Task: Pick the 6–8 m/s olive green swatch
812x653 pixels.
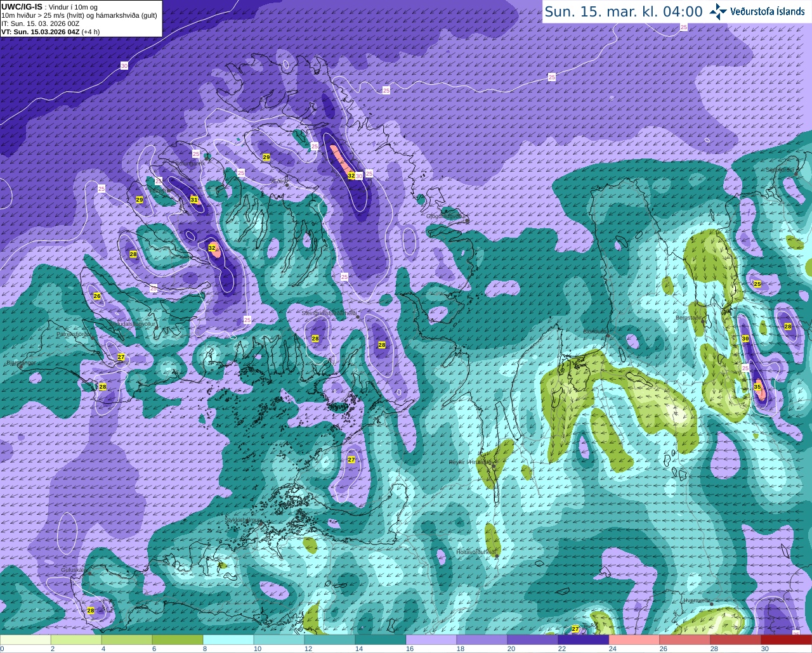Action: 178,640
